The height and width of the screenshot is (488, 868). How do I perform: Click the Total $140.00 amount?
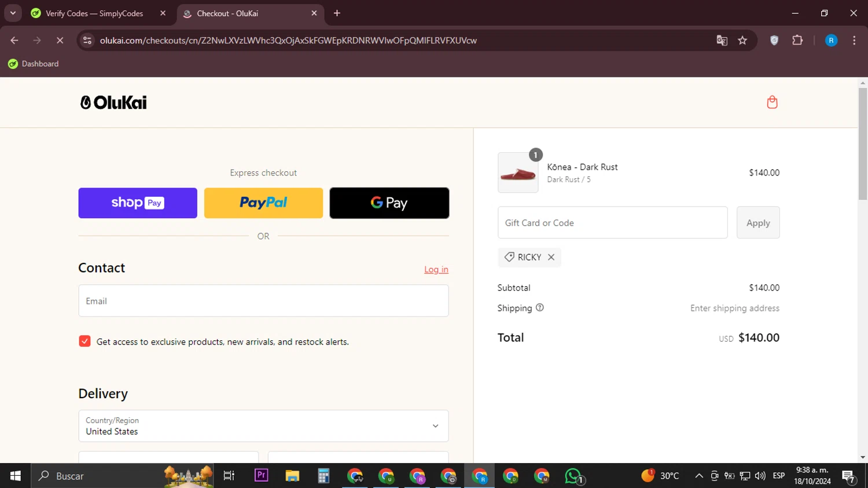coord(759,337)
